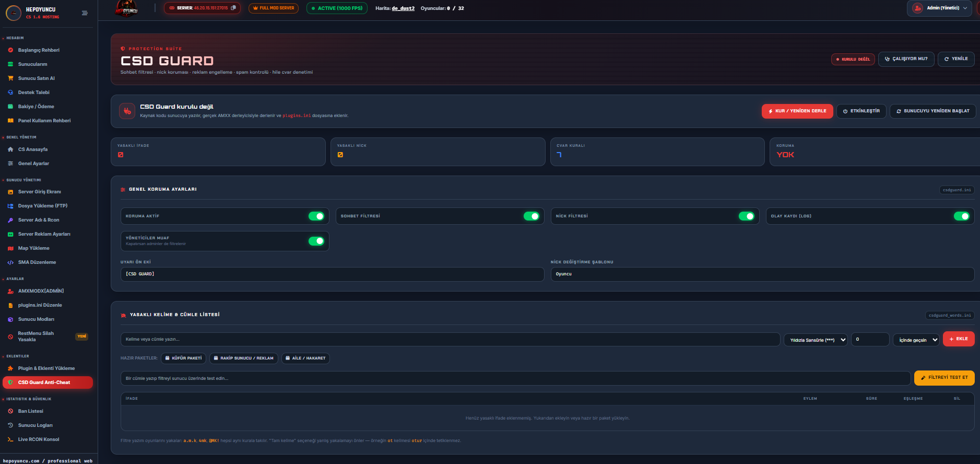The height and width of the screenshot is (464, 980).
Task: Click the RestMenu Silah Yasakla ban icon
Action: [x=10, y=337]
